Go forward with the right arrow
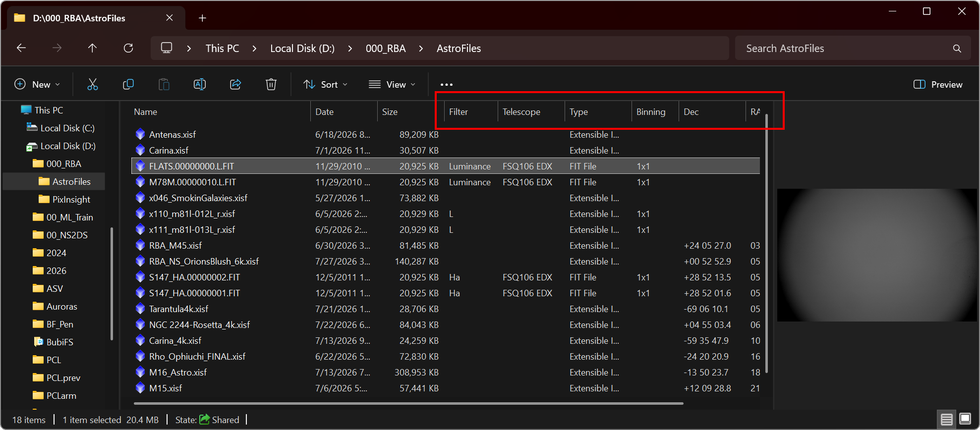980x430 pixels. [x=57, y=48]
